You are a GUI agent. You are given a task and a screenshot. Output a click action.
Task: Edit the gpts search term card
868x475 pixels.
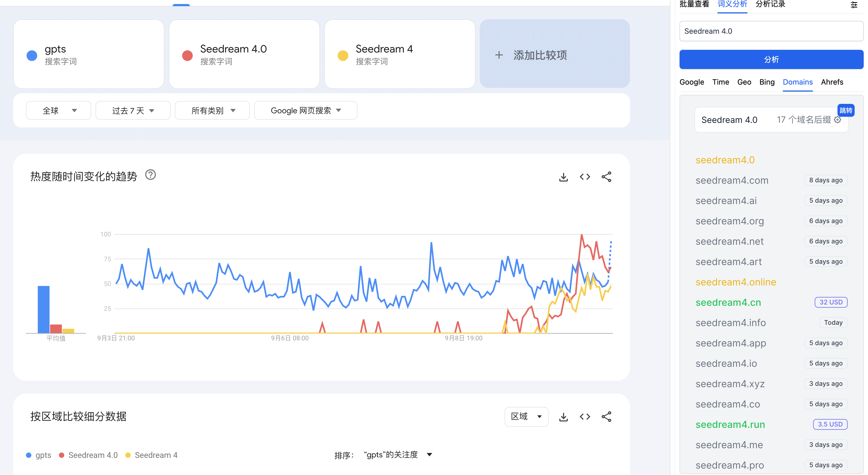pos(89,54)
